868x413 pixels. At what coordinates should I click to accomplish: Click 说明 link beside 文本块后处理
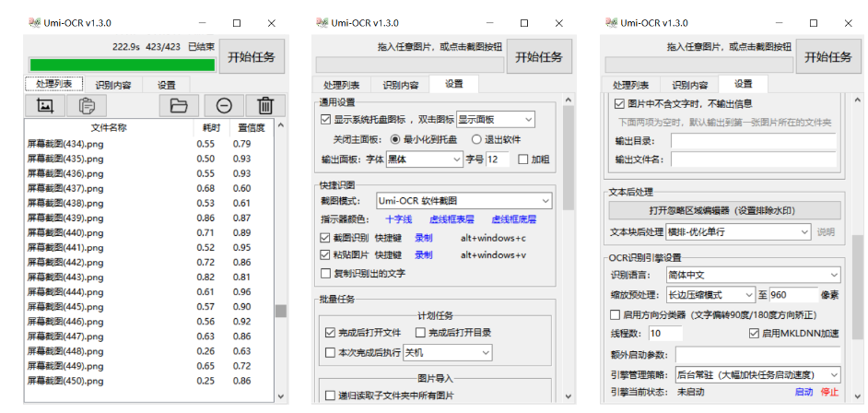(x=826, y=232)
